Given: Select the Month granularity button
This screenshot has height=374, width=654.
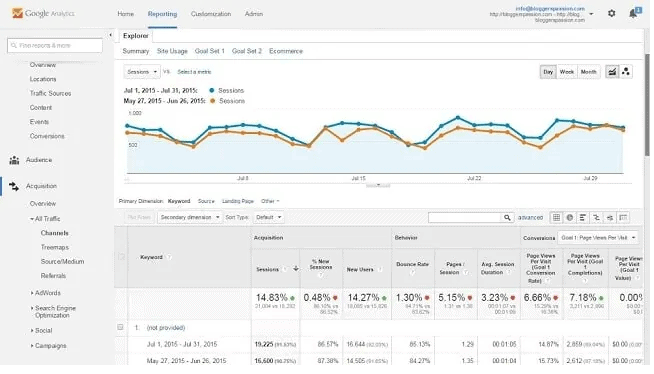Looking at the screenshot, I should [589, 72].
